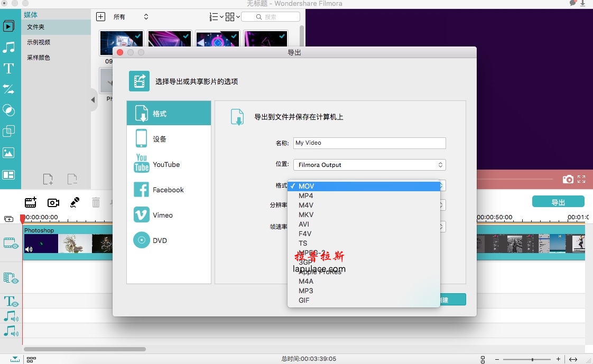Adjust the timeline zoom slider
The height and width of the screenshot is (364, 593).
pyautogui.click(x=533, y=359)
